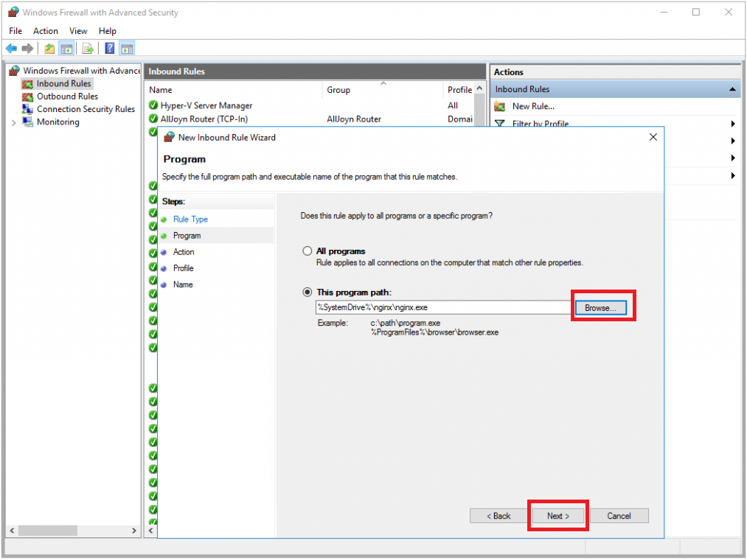Select Inbound Rules in the console tree
Screen dimensions: 747x560
(63, 84)
